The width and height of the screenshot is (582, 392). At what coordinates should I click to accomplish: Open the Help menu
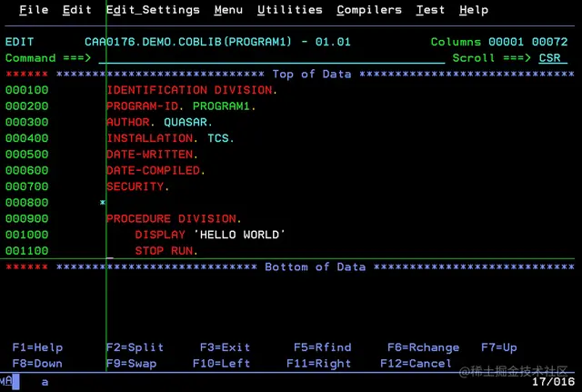(x=474, y=10)
